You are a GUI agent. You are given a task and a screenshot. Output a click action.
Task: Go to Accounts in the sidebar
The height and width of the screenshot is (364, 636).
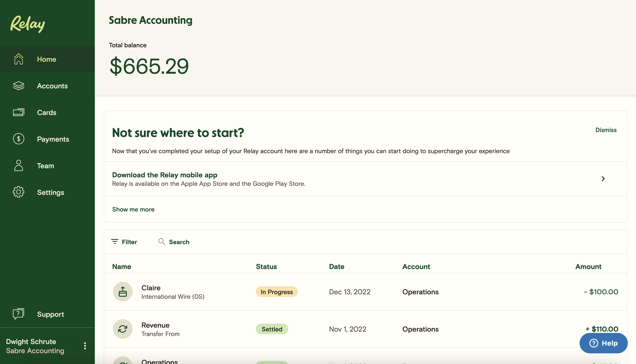[48, 86]
